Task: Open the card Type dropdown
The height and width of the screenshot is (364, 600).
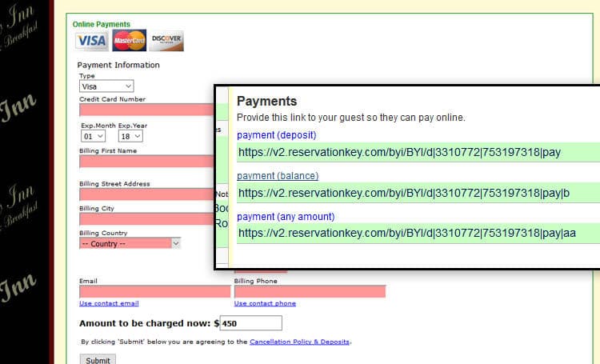Action: 106,86
